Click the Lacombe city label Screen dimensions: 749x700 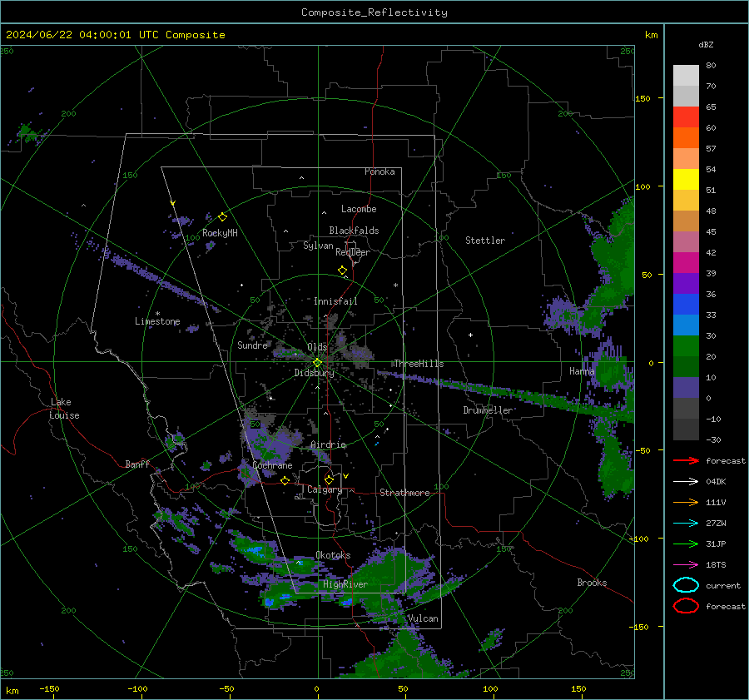[x=359, y=209]
